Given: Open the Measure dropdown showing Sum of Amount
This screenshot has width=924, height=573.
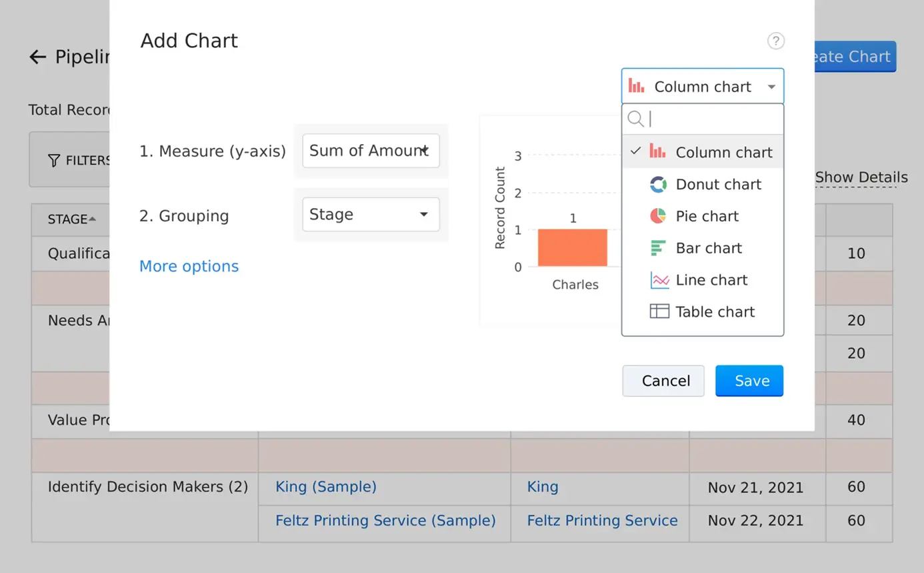Looking at the screenshot, I should (x=371, y=151).
